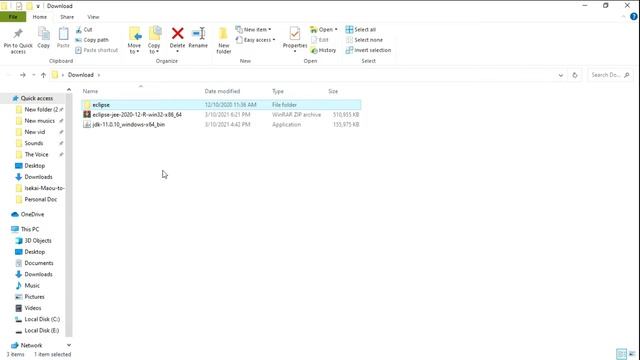This screenshot has height=360, width=640.
Task: Switch to the Home ribbon tab
Action: (x=40, y=17)
